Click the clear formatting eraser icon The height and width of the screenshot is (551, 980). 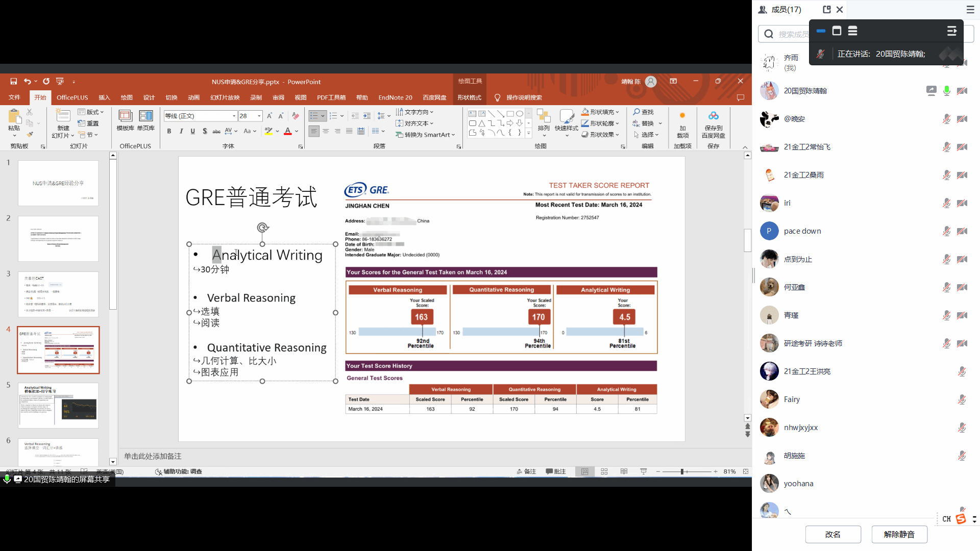[x=296, y=116]
